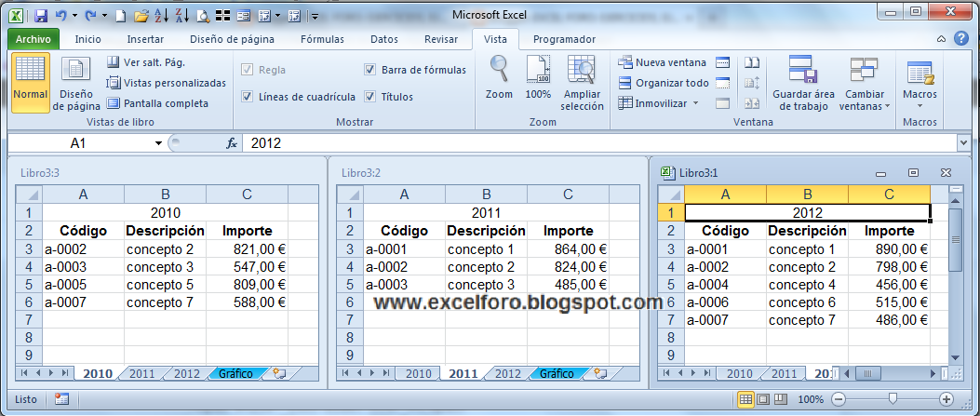Click zoom in plus button
The image size is (980, 416).
click(x=946, y=399)
